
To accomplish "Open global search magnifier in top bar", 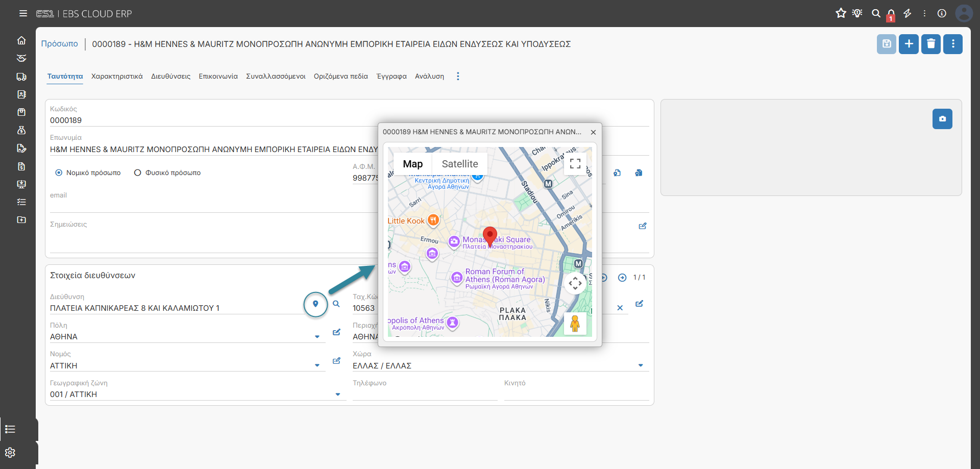I will [876, 13].
